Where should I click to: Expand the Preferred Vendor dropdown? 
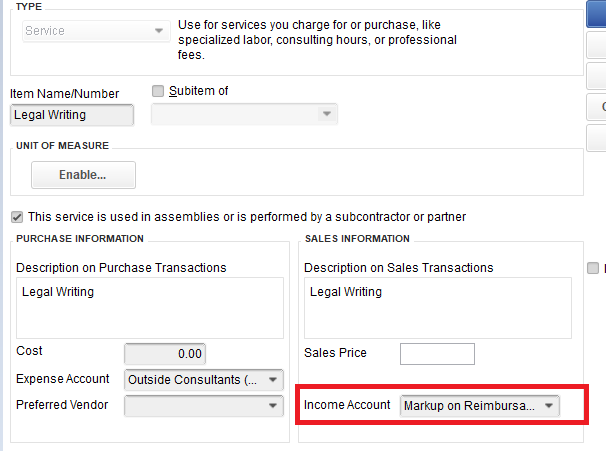tap(273, 406)
